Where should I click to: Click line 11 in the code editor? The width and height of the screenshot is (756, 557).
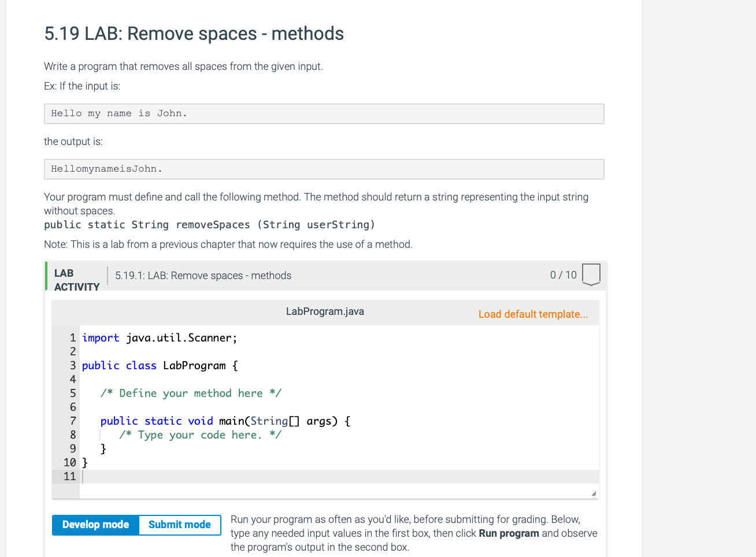[339, 477]
